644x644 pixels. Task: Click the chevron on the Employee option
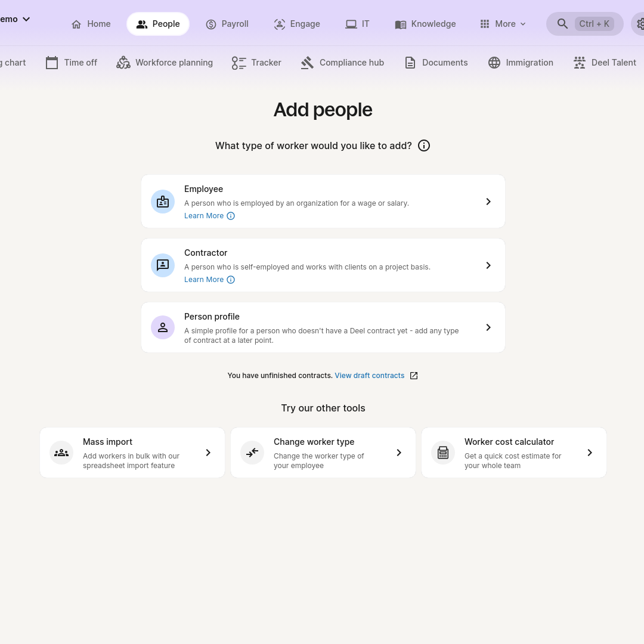point(488,202)
